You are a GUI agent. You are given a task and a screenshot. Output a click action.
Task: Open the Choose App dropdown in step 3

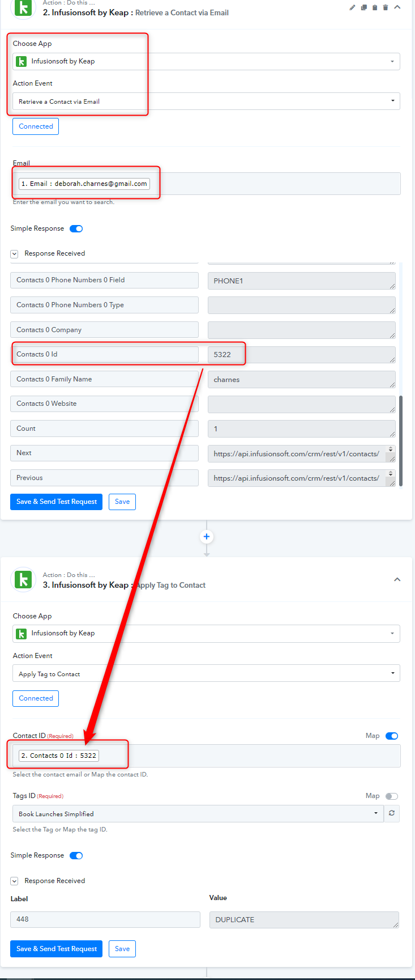(206, 633)
